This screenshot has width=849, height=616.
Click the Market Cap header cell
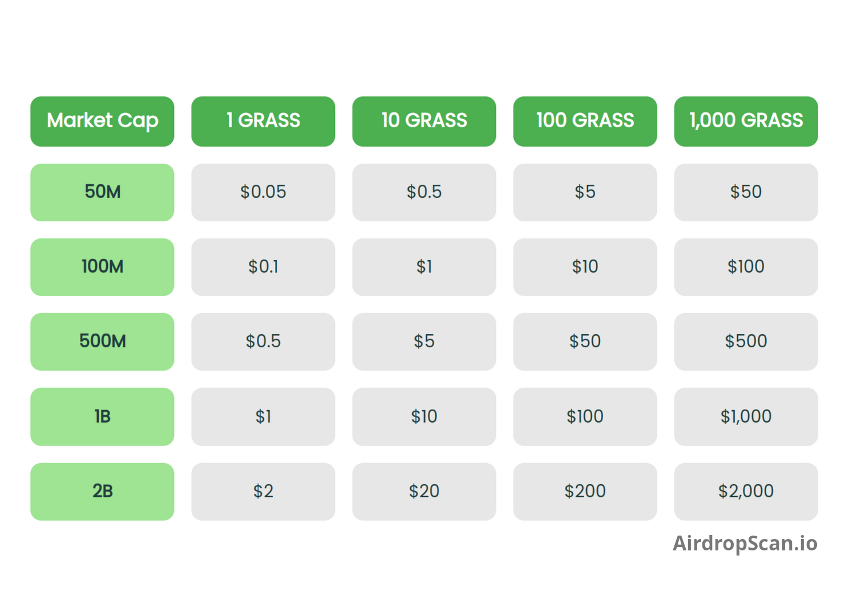click(102, 121)
